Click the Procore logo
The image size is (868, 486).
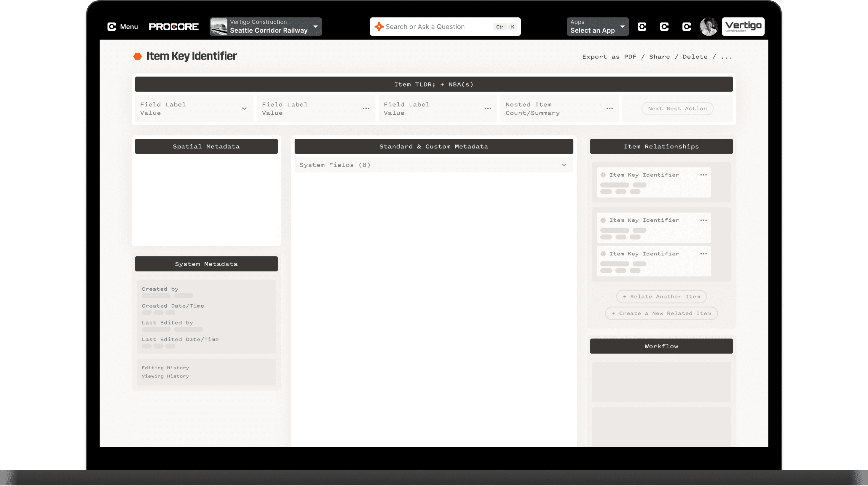click(x=173, y=27)
